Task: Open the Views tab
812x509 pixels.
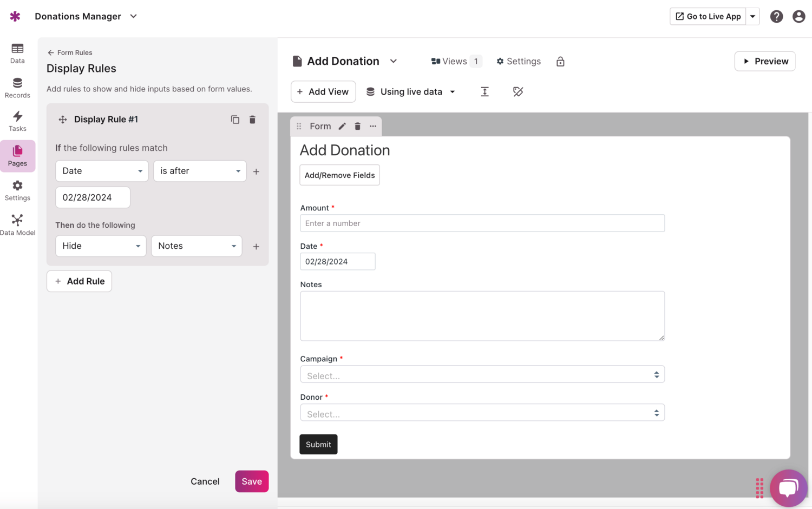Action: (455, 61)
